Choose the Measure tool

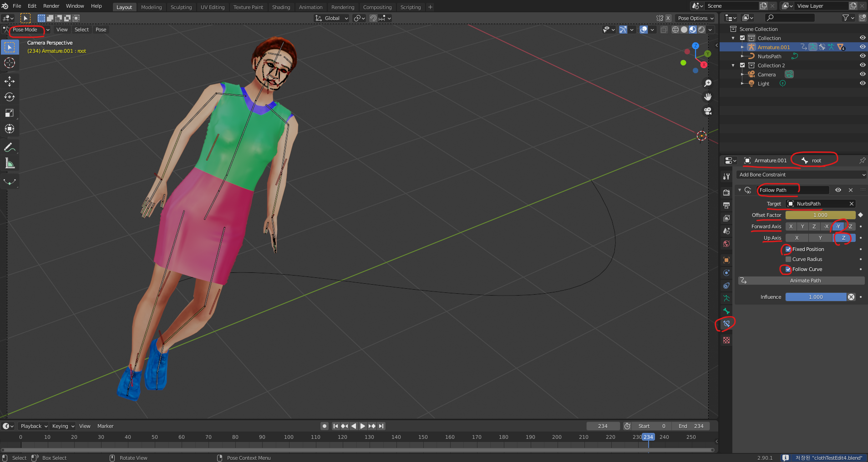[x=10, y=163]
